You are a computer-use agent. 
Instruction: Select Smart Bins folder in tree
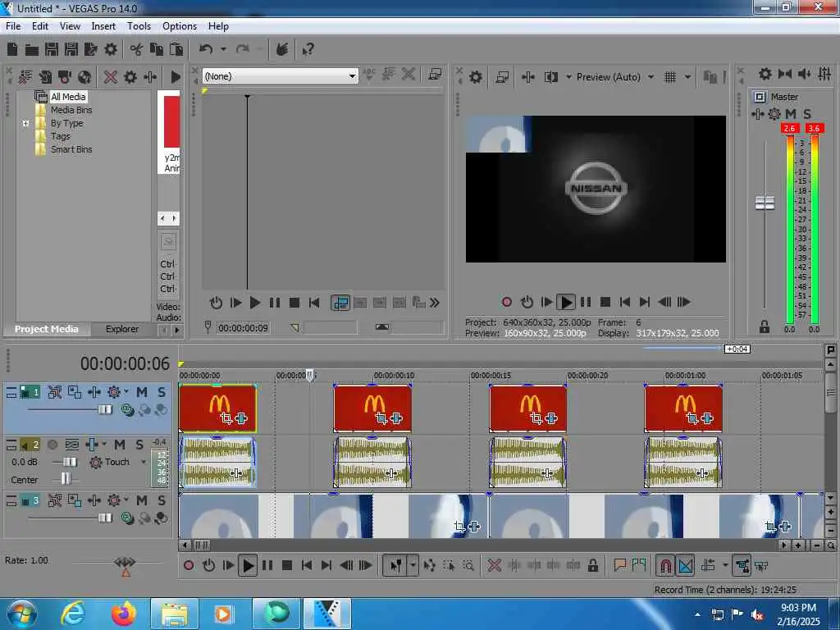(x=71, y=149)
